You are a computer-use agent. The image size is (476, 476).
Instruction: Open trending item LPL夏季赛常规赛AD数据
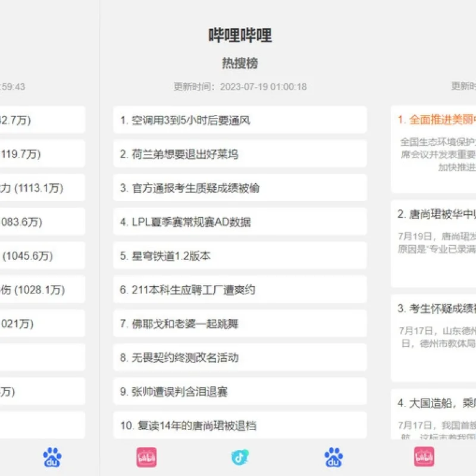tap(240, 222)
